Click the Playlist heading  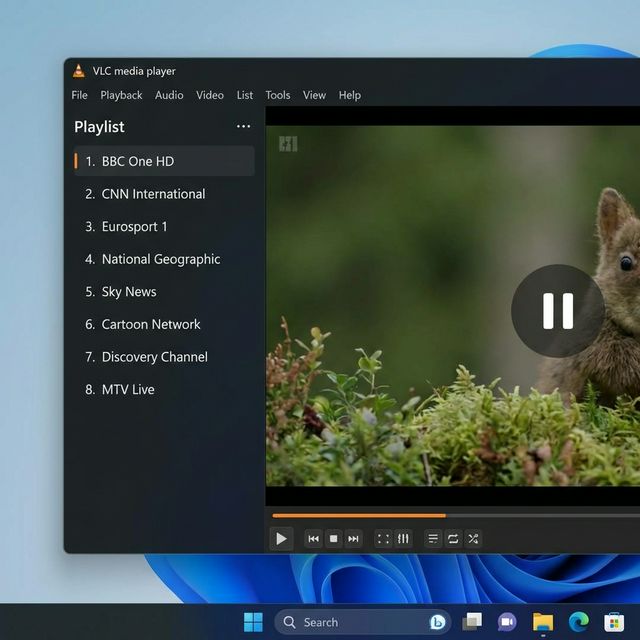point(99,127)
